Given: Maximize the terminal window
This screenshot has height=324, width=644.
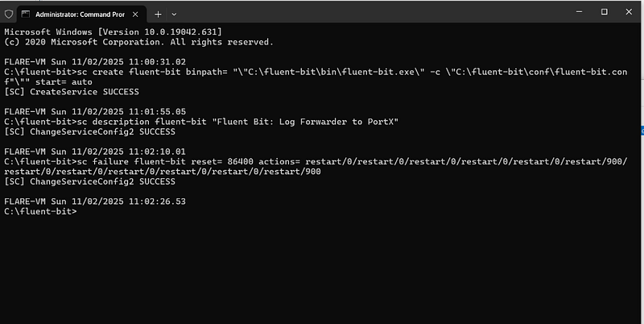Looking at the screenshot, I should [605, 12].
